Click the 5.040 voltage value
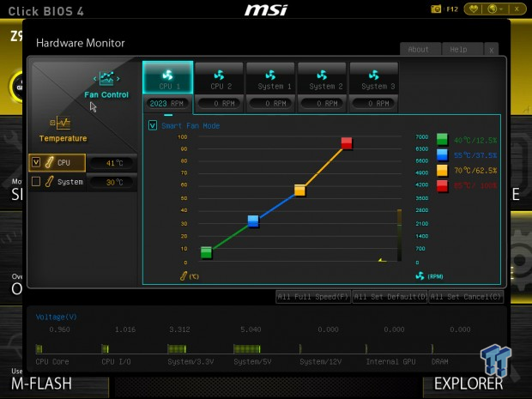Viewport: 532px width, 399px height. (x=251, y=329)
